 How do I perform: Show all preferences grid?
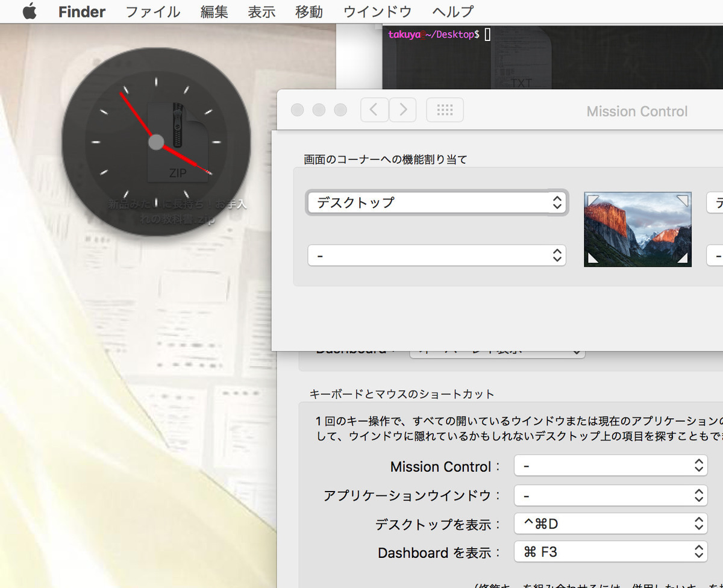coord(445,110)
